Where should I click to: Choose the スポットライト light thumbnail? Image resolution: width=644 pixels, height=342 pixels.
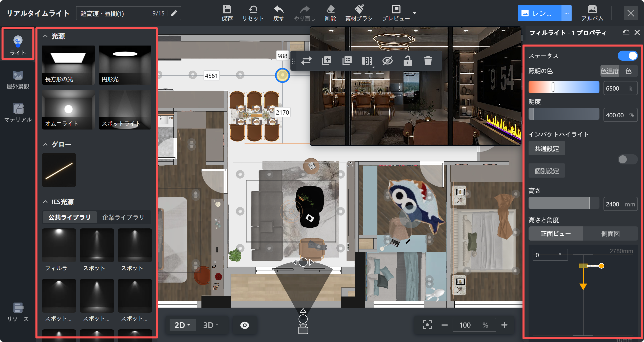(125, 110)
